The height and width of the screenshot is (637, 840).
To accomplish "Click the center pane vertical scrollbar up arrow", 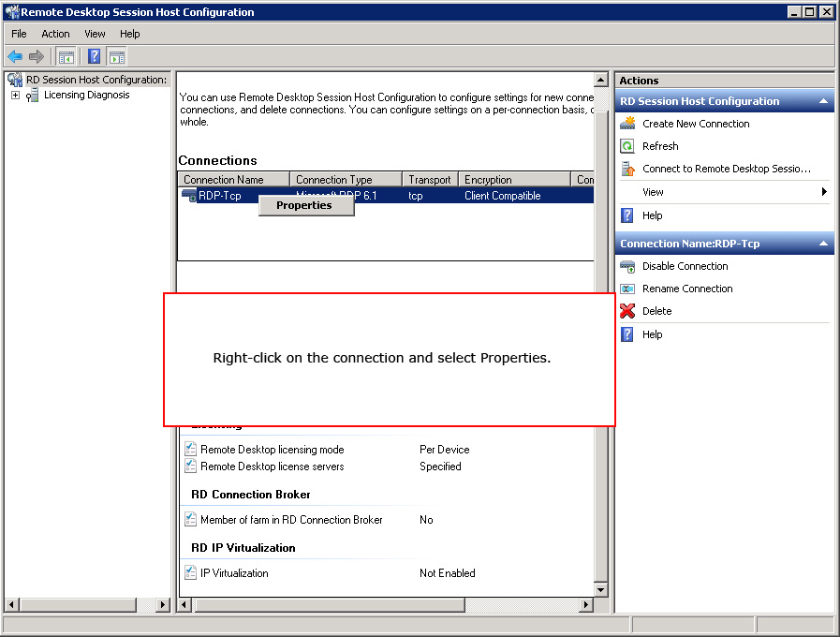I will point(601,80).
